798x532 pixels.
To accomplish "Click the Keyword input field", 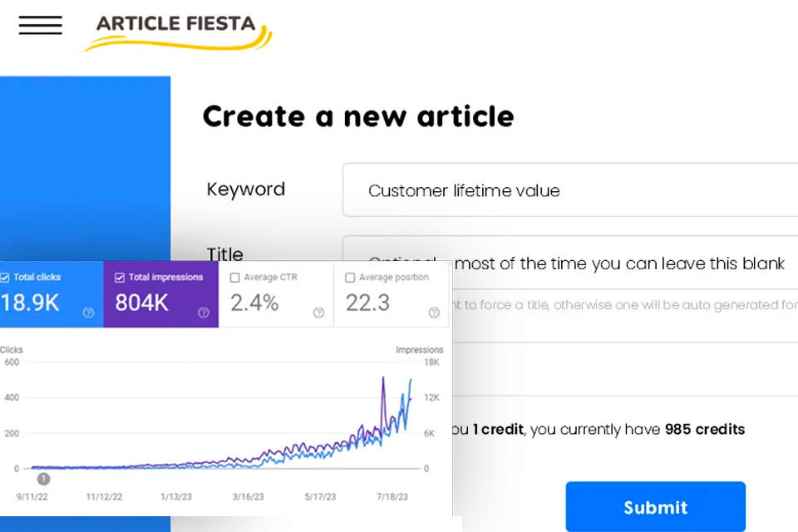I will pyautogui.click(x=569, y=190).
